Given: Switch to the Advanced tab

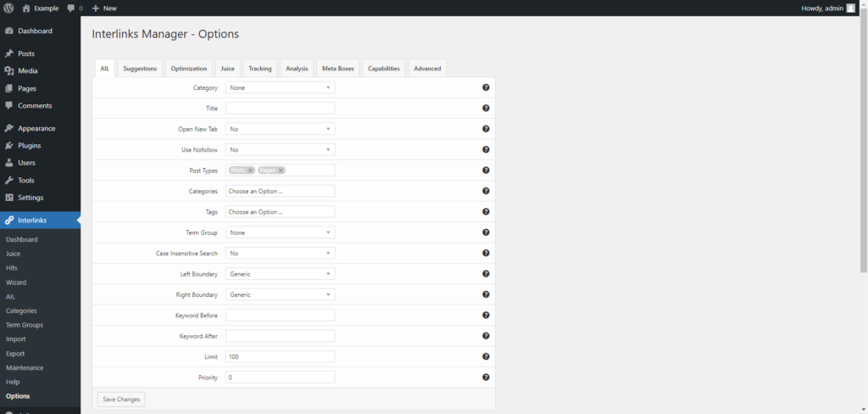Looking at the screenshot, I should click(x=427, y=68).
